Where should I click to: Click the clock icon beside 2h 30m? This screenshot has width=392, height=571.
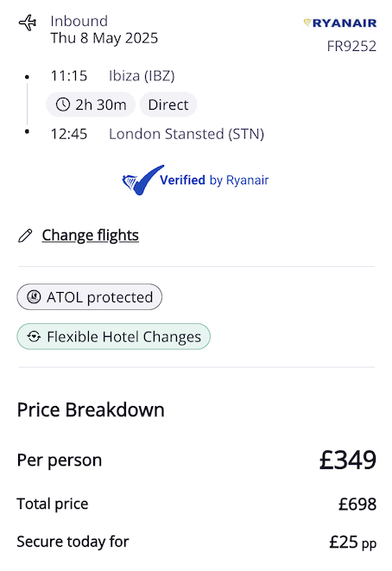[x=63, y=105]
